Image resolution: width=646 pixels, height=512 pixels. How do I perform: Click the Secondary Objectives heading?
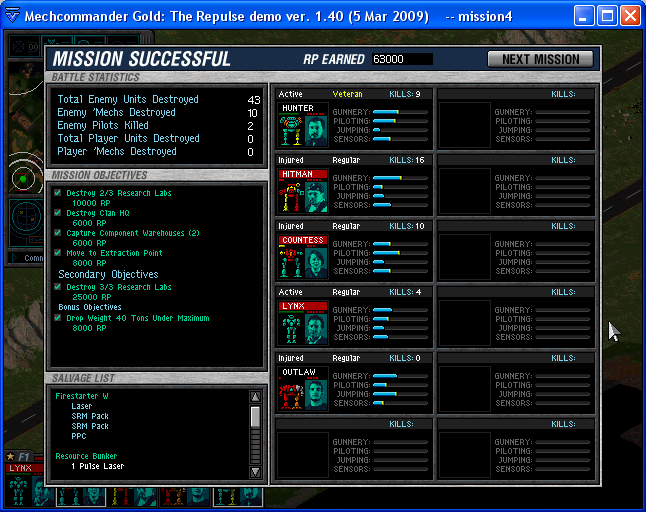tap(108, 274)
